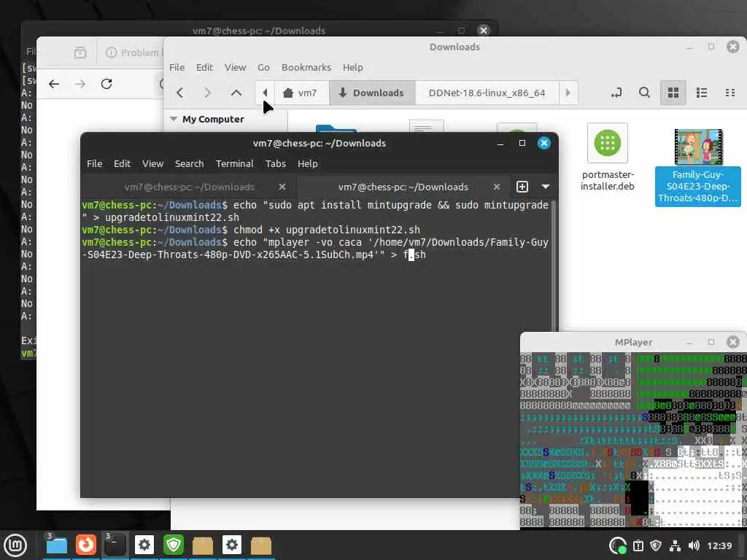Open the terminal Help menu

307,164
